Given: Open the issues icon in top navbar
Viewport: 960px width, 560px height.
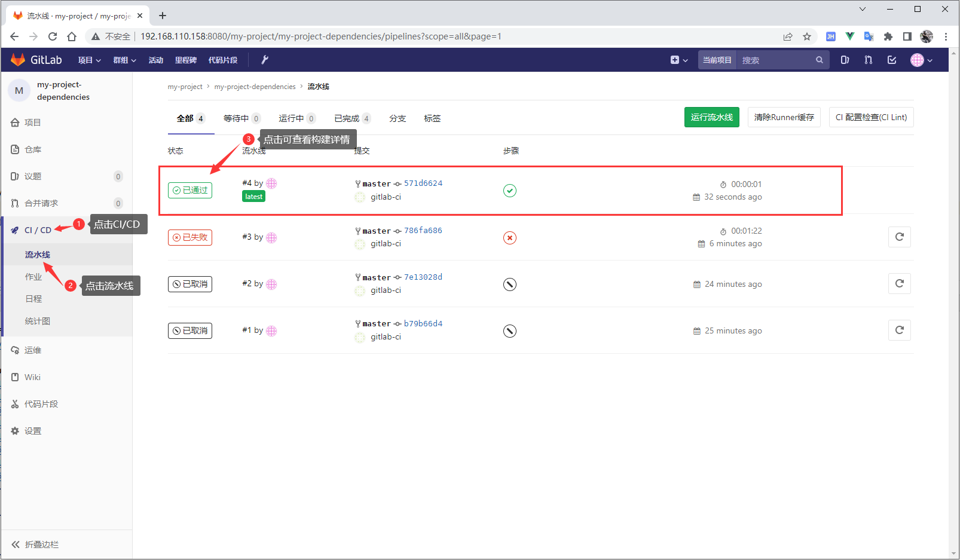Looking at the screenshot, I should click(x=845, y=60).
